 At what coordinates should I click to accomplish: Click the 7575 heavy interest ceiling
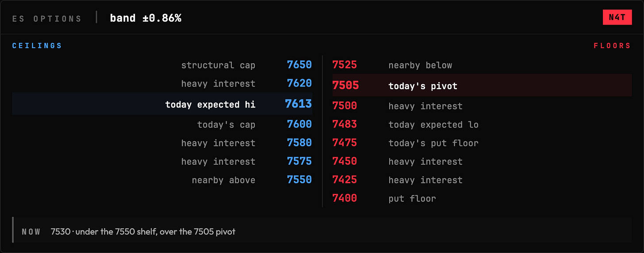click(x=162, y=162)
